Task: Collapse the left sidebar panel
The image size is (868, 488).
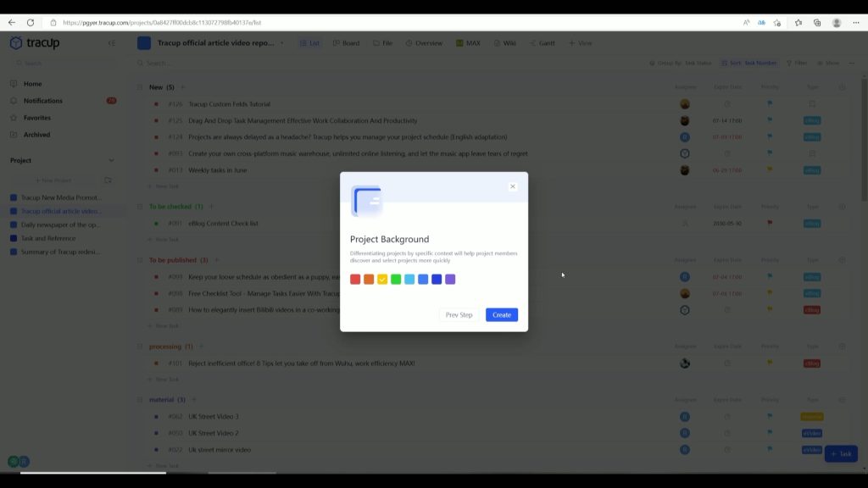Action: [x=112, y=43]
